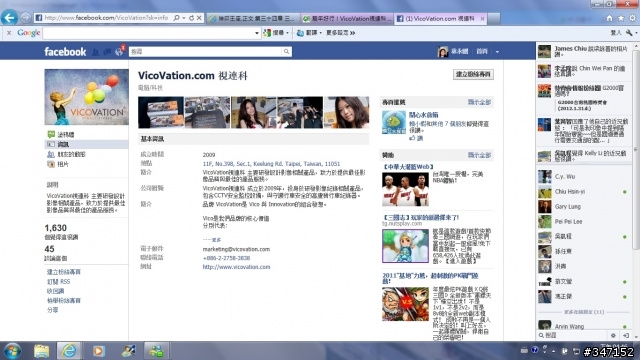Image resolution: width=640 pixels, height=360 pixels.
Task: Click show all link beside Sponsored header
Action: [x=479, y=155]
